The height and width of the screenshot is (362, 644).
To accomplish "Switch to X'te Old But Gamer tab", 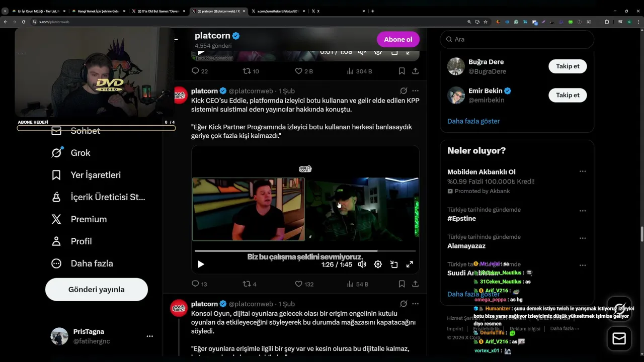I will pos(158,11).
